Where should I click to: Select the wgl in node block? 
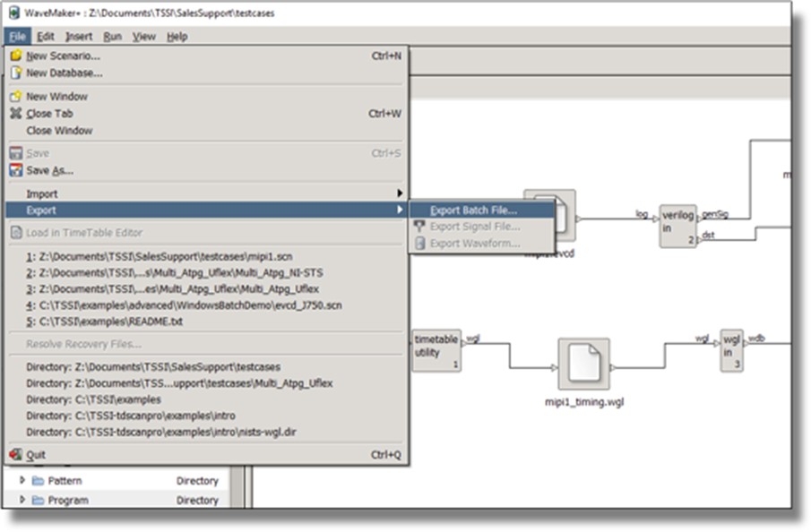(731, 350)
